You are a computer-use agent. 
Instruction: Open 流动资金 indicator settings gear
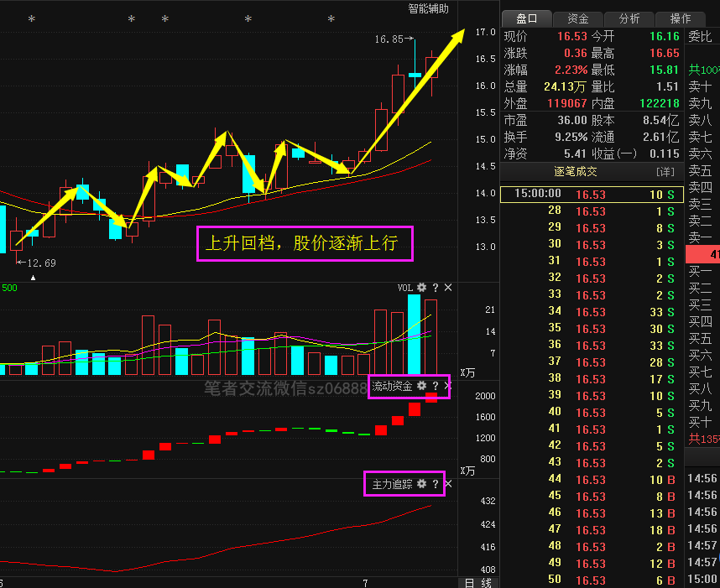421,386
